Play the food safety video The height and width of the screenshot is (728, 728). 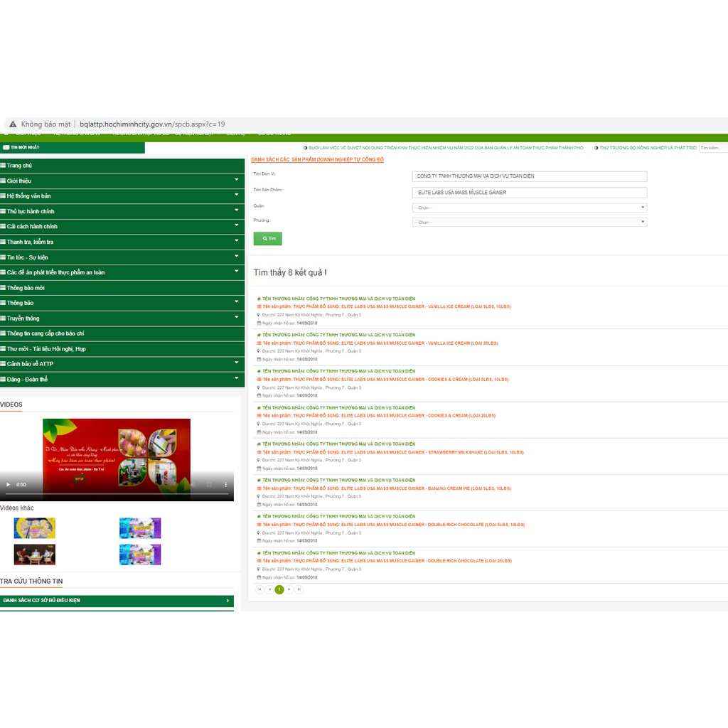coord(9,484)
